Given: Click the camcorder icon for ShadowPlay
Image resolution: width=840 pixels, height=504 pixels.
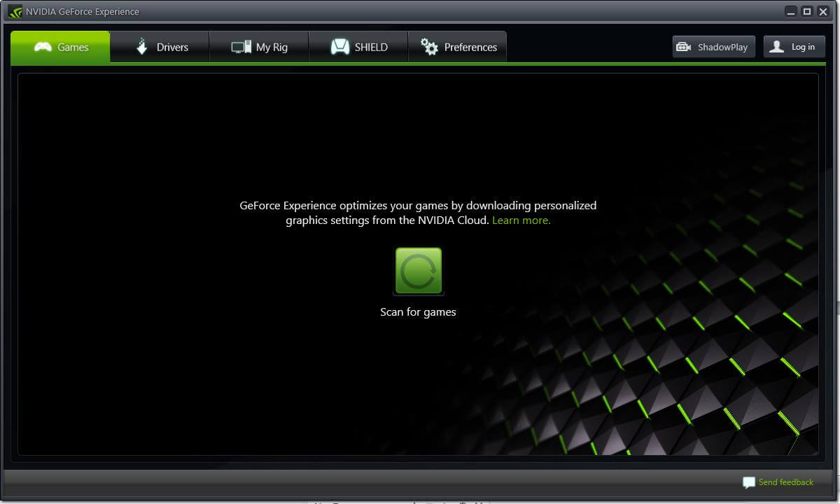Looking at the screenshot, I should point(683,47).
